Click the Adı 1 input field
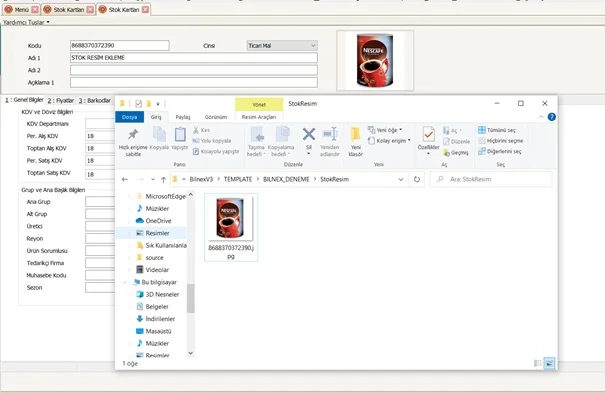 click(x=194, y=58)
